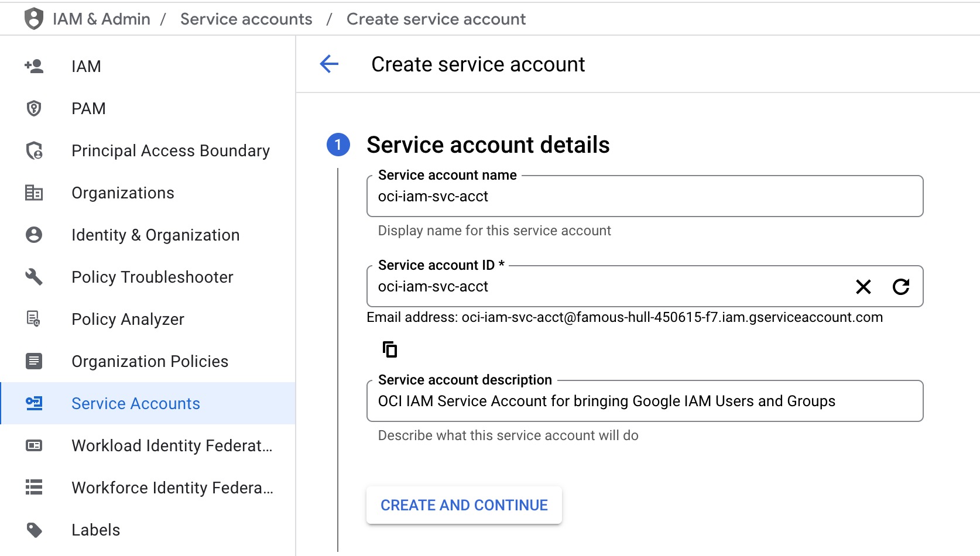Click the PAM shield icon

tap(33, 108)
